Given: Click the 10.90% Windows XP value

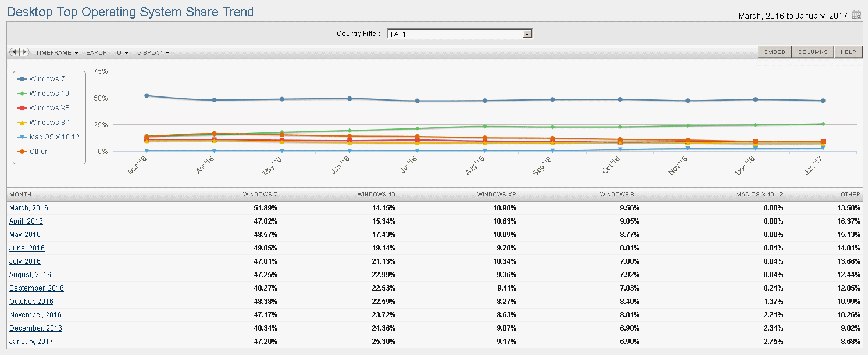Looking at the screenshot, I should (504, 208).
